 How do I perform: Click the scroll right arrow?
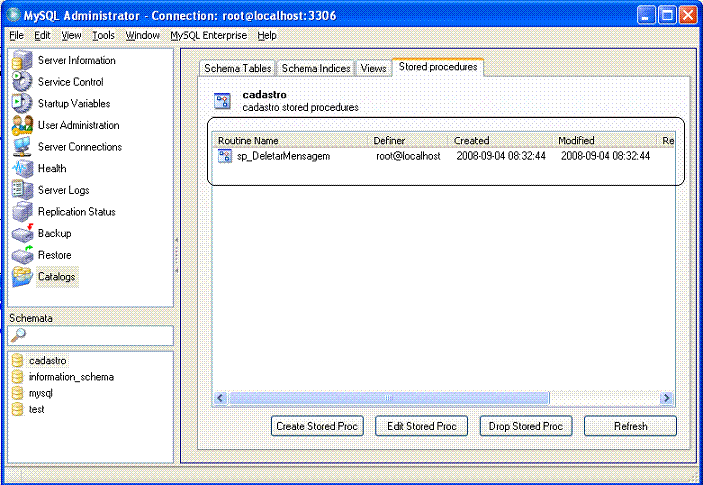pos(667,398)
